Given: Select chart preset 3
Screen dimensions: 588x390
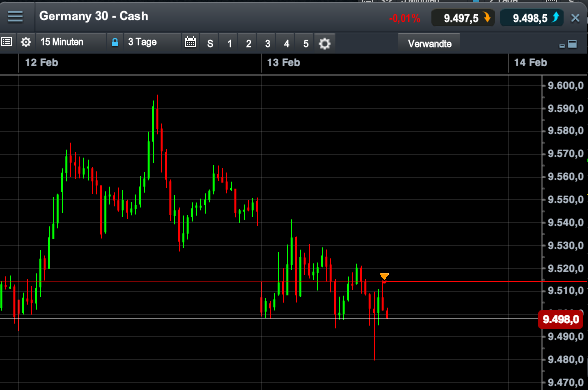Looking at the screenshot, I should [267, 44].
